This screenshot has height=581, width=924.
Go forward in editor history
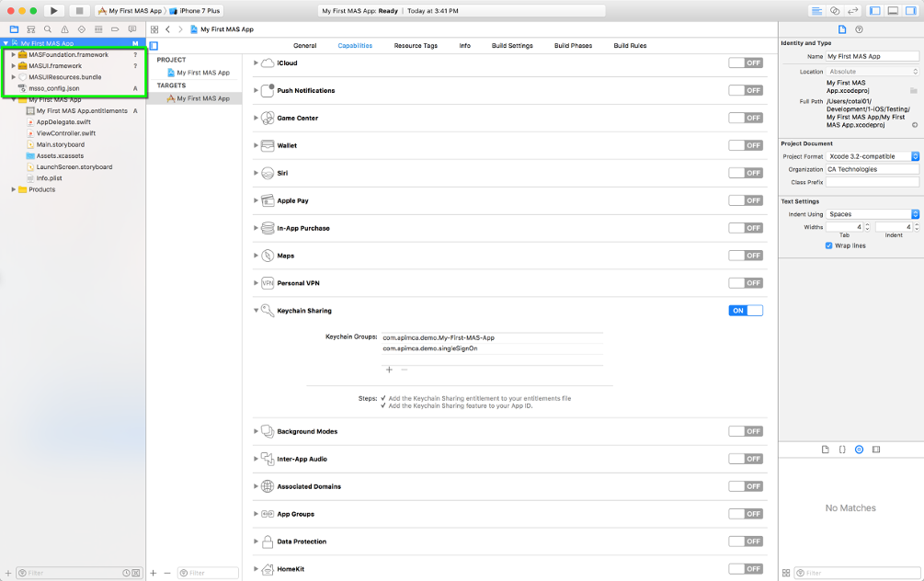click(x=180, y=28)
